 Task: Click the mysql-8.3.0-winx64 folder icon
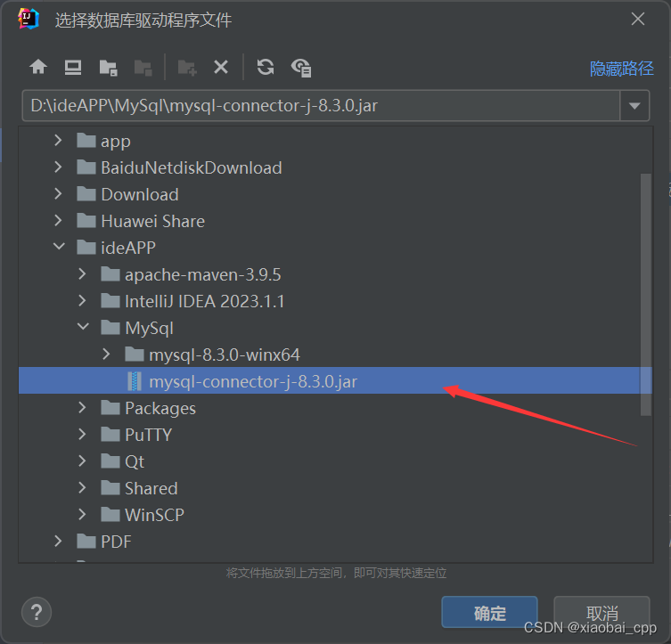[134, 355]
